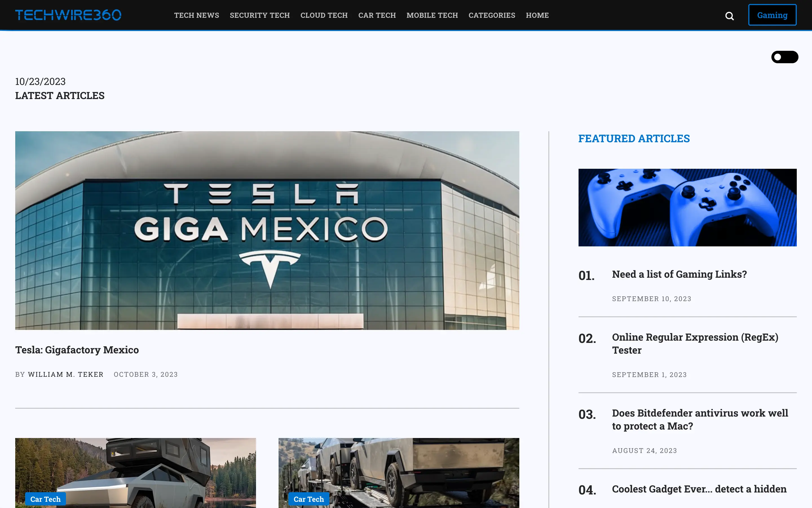Open the Tesla: Gigafactory Mexico headline
812x508 pixels.
pyautogui.click(x=77, y=350)
